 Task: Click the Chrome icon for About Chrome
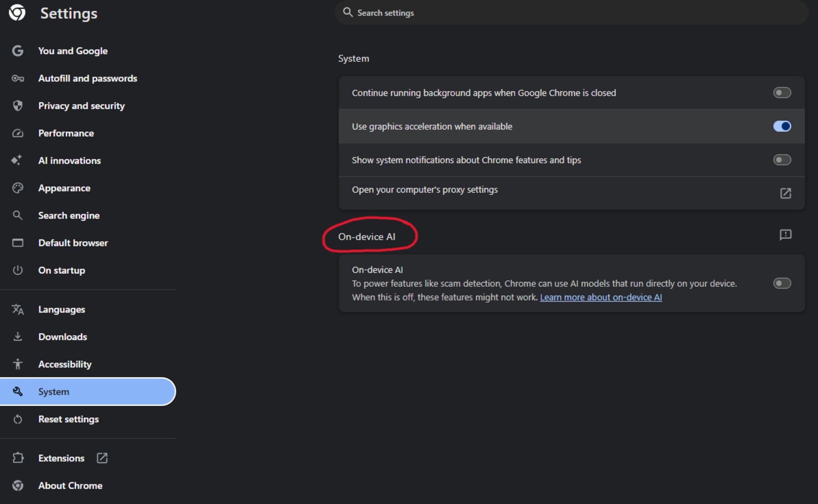(x=17, y=485)
